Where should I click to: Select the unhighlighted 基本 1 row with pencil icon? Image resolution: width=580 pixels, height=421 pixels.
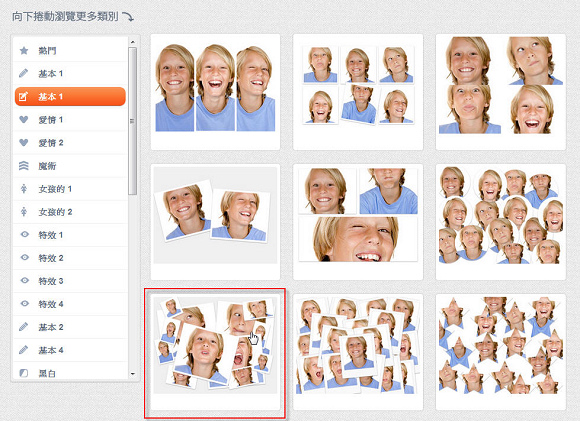tap(70, 74)
